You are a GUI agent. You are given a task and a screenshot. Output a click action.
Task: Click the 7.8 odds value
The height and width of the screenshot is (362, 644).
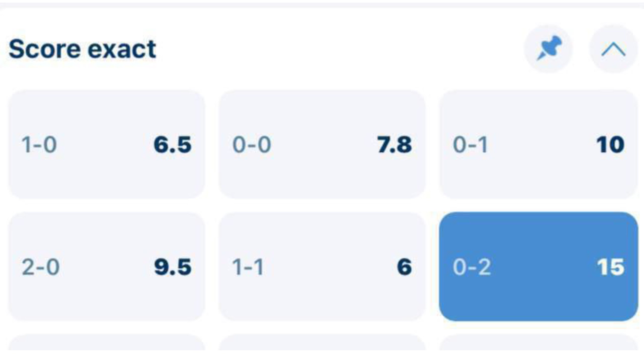pos(394,145)
